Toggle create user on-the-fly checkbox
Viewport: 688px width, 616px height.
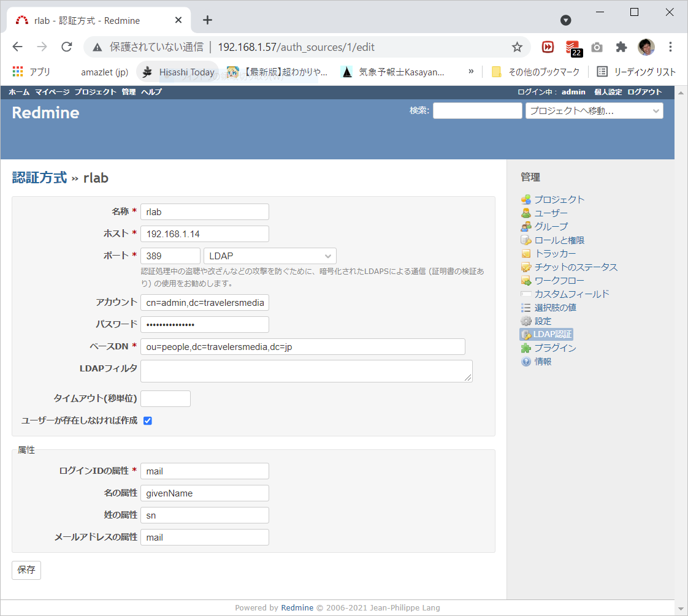tap(148, 421)
